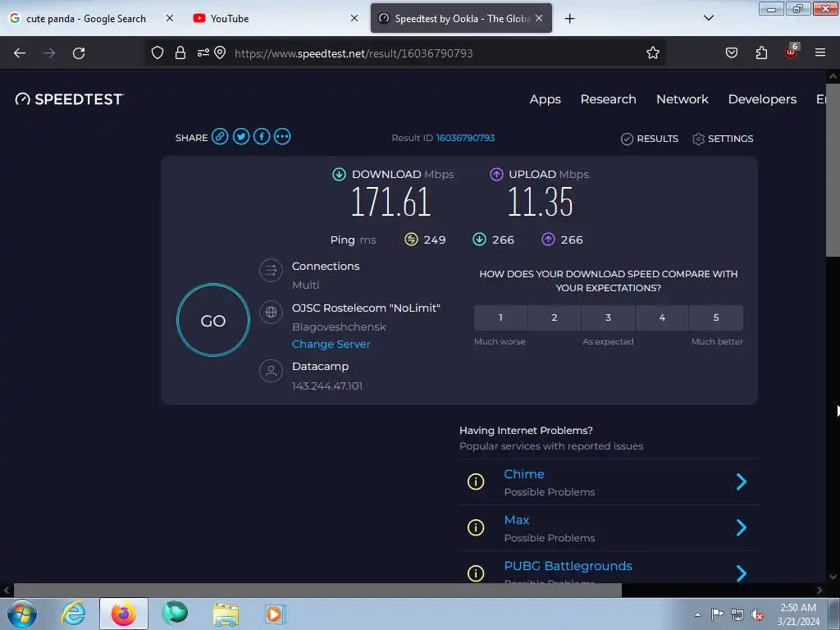
Task: Click the idle ping icon beside 249
Action: (x=411, y=239)
